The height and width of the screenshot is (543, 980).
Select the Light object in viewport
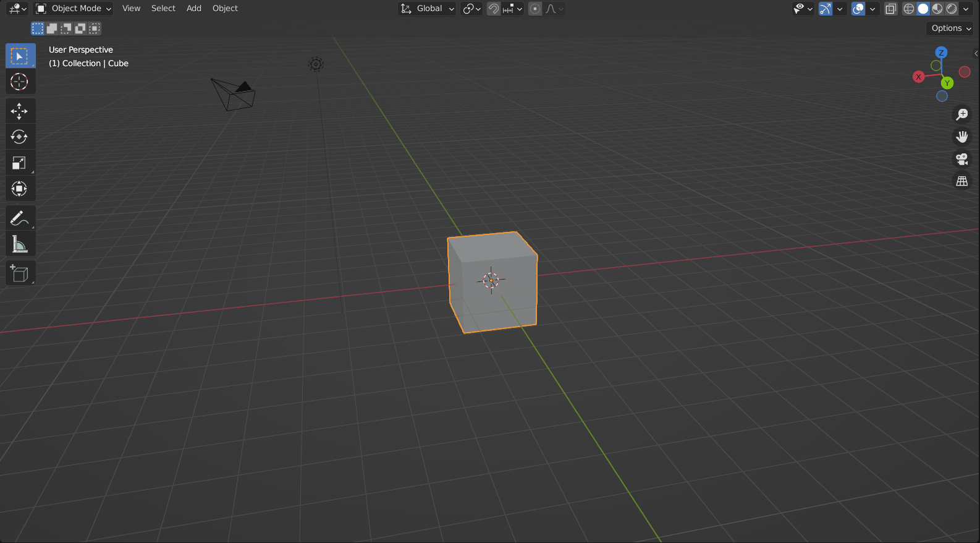tap(316, 64)
